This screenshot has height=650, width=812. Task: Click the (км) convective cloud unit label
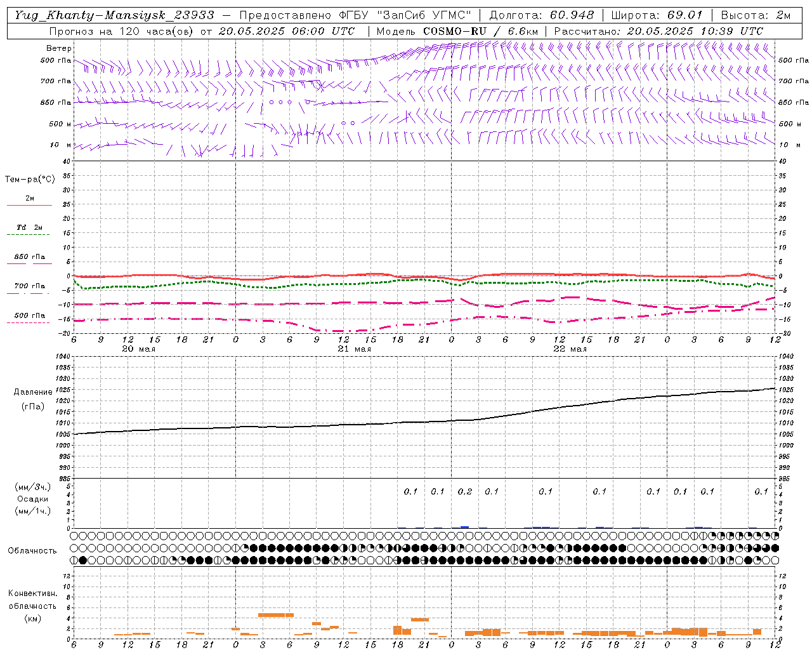[32, 618]
